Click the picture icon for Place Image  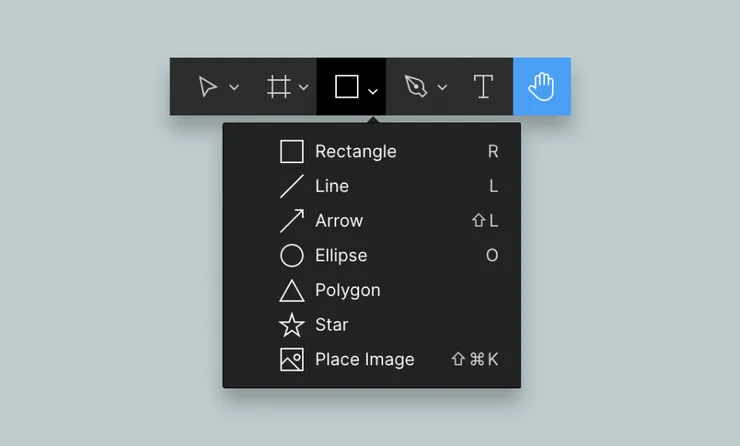pos(291,360)
